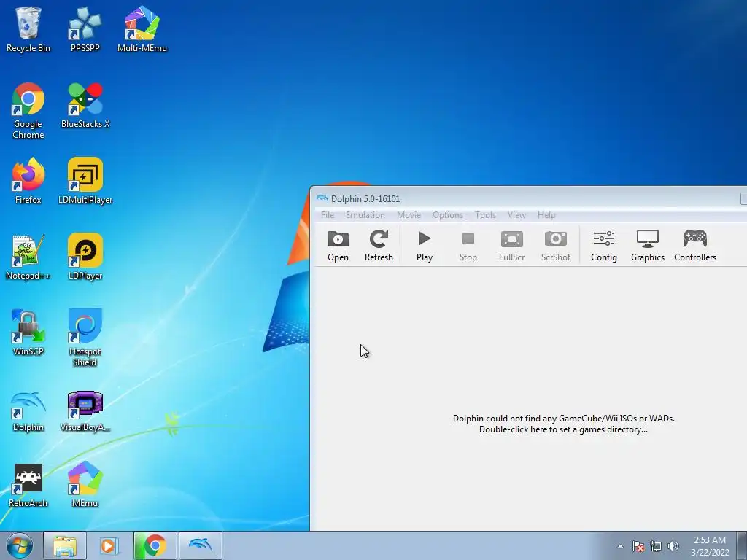Open Windows Media Player from taskbar
The width and height of the screenshot is (747, 560).
pyautogui.click(x=109, y=545)
